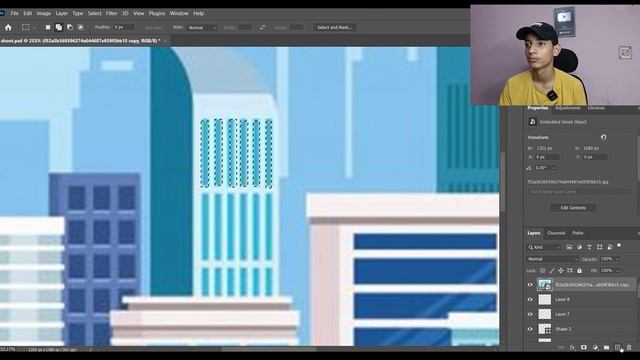Viewport: 640px width, 360px height.
Task: Open the Window menu
Action: (179, 13)
